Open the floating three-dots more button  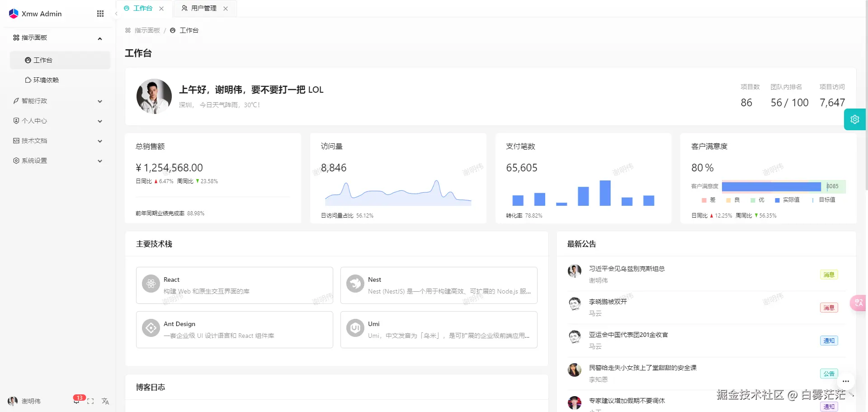tap(846, 381)
